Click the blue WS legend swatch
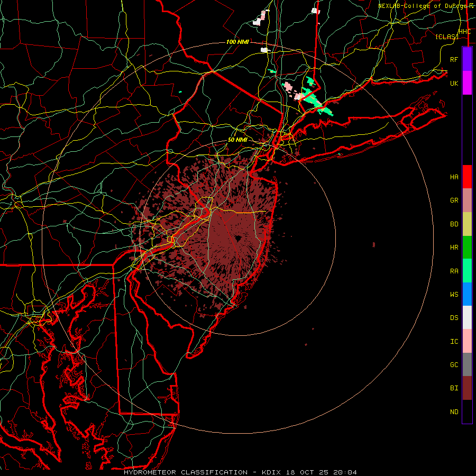The width and height of the screenshot is (476, 476). 467,294
